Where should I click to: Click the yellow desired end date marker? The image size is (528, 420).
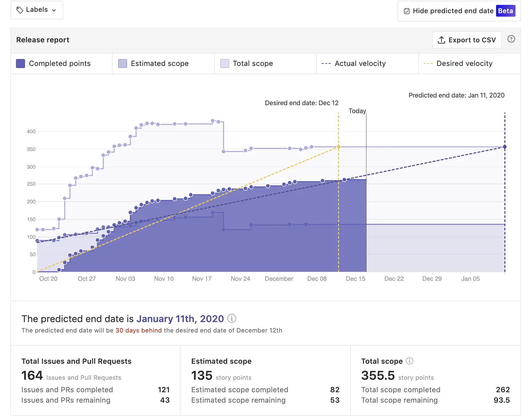[x=339, y=147]
